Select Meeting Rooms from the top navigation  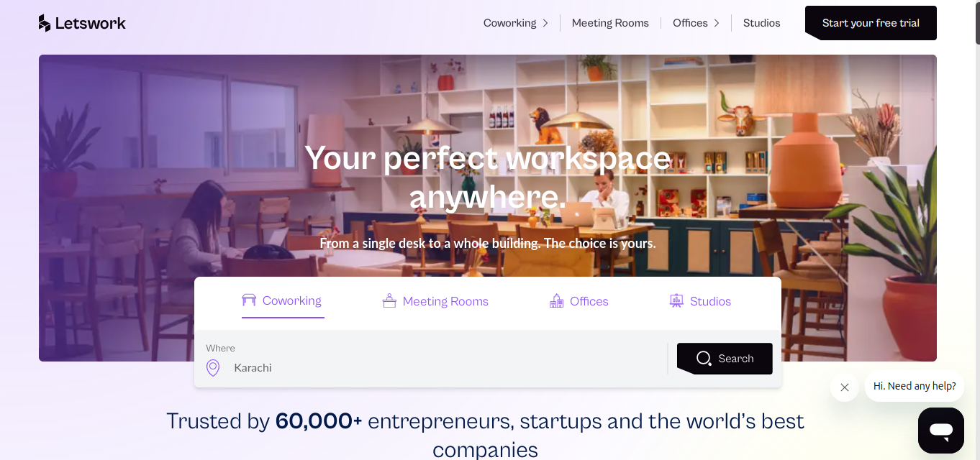(610, 22)
